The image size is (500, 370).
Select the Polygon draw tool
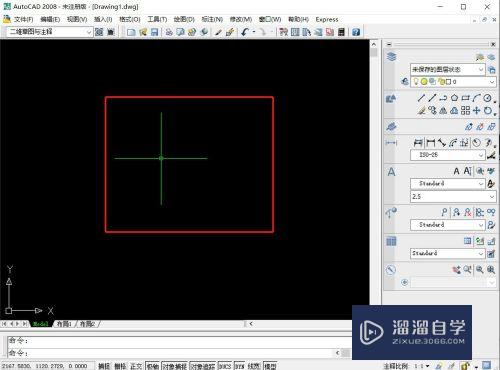(454, 98)
